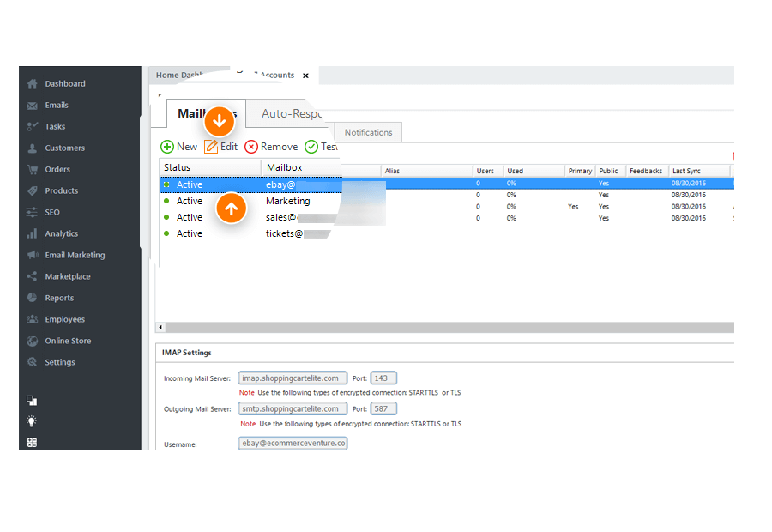772x532 pixels.
Task: Click the Settings wrench icon
Action: (x=32, y=362)
